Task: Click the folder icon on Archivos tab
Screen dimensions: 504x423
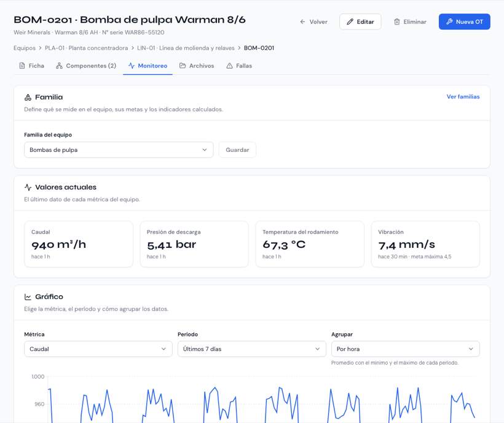Action: pos(183,66)
